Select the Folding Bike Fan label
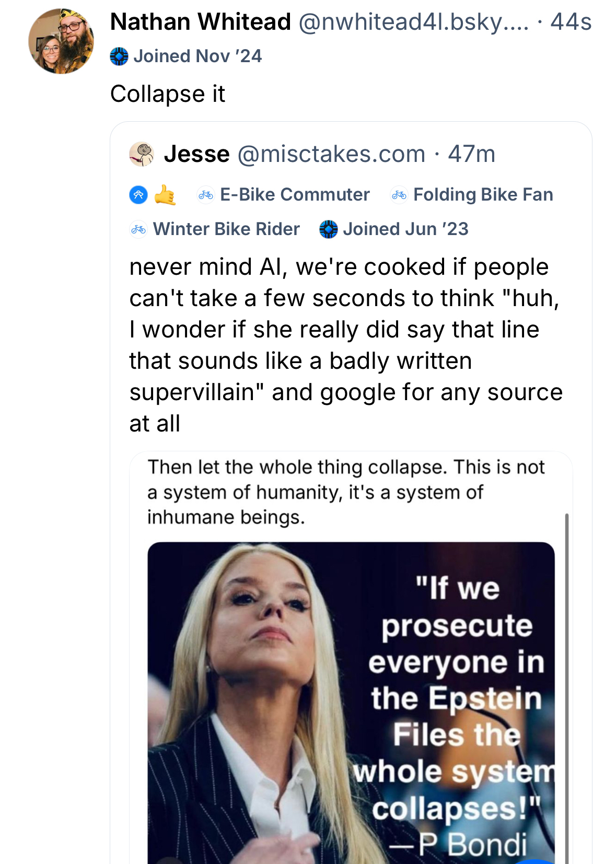The height and width of the screenshot is (864, 616). tap(483, 195)
